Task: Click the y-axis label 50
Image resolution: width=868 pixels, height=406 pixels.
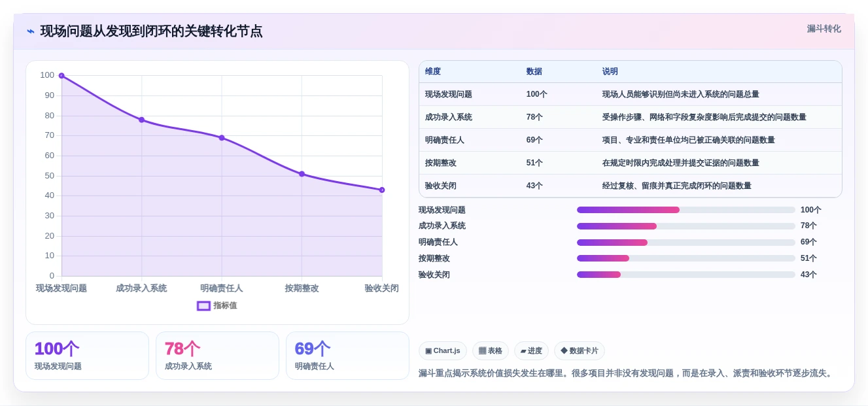Action: [50, 176]
